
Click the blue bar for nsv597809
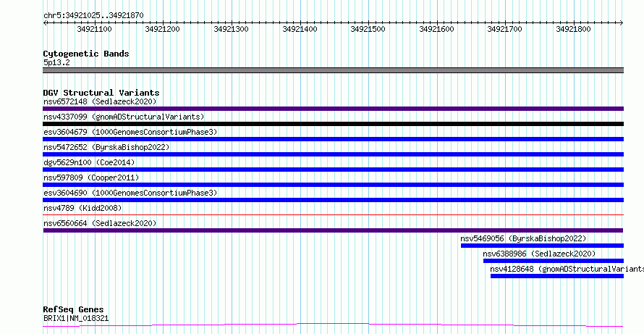click(x=333, y=185)
